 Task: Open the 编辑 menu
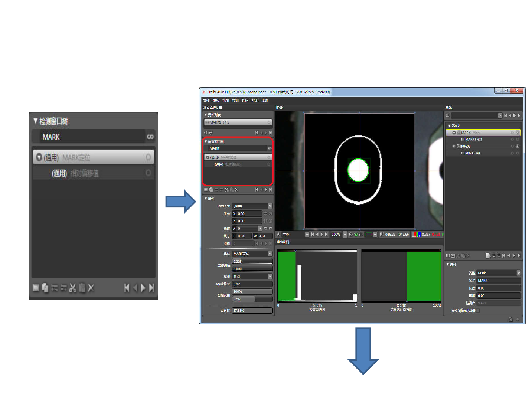click(x=216, y=101)
